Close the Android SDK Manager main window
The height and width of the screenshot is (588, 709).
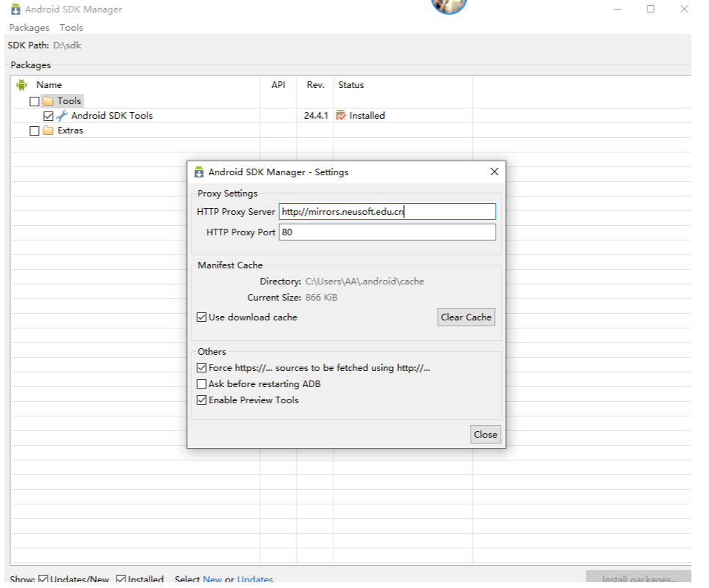click(x=684, y=9)
